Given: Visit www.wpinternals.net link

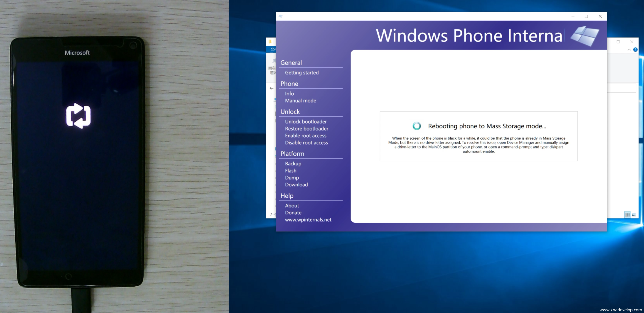Looking at the screenshot, I should [x=308, y=220].
